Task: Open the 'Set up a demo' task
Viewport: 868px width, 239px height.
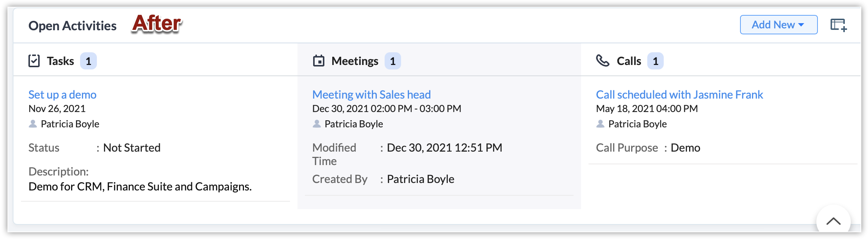Action: click(x=62, y=94)
